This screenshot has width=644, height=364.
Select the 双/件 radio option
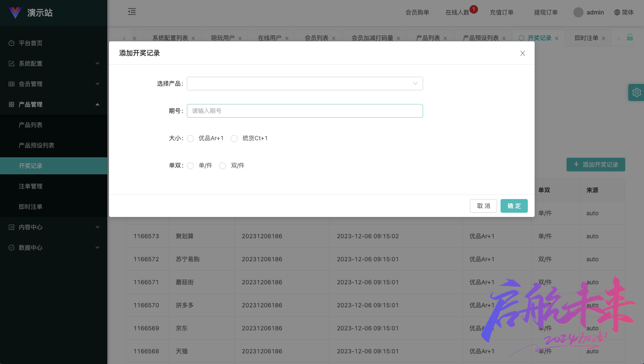(223, 166)
